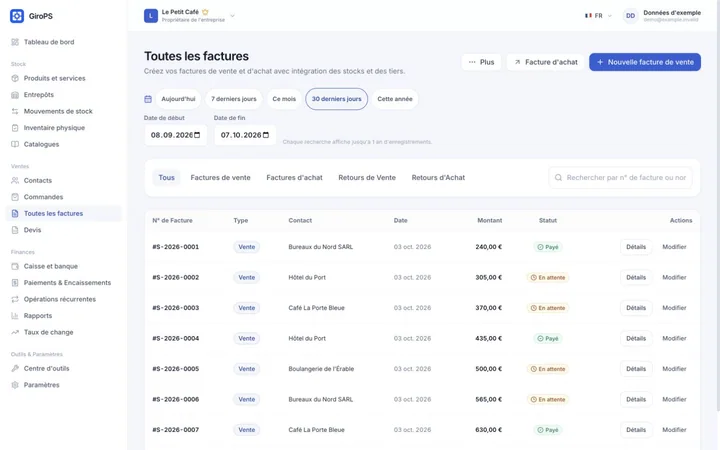Click the Centre d'outils wrench icon

pyautogui.click(x=15, y=368)
